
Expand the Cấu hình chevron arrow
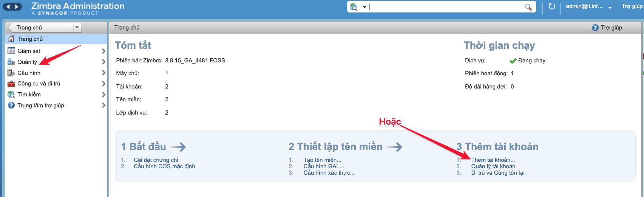pos(103,73)
